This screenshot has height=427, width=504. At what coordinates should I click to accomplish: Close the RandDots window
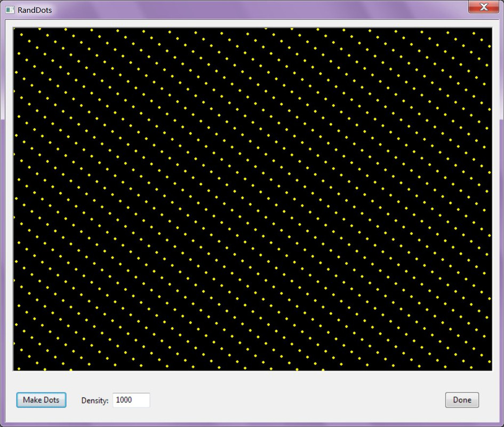click(x=483, y=7)
